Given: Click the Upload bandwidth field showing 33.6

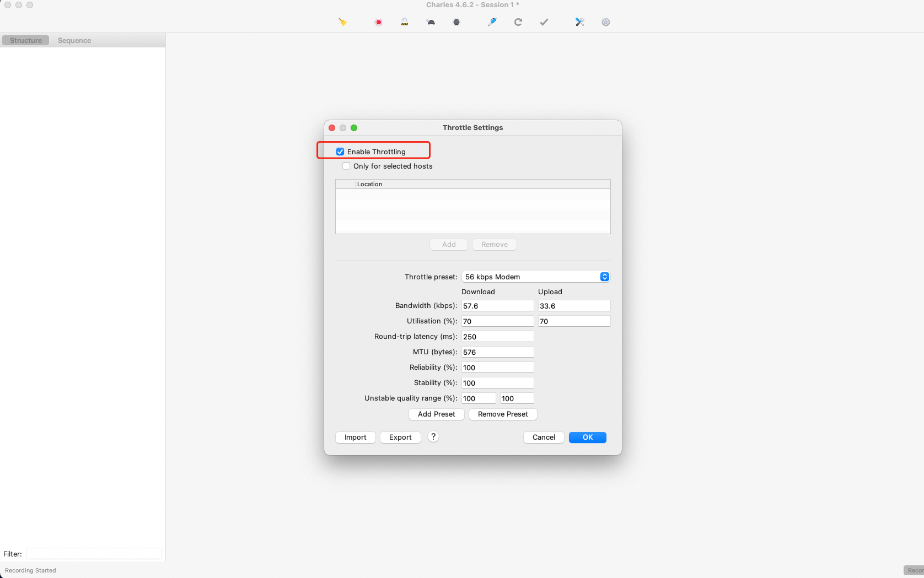Looking at the screenshot, I should pos(574,306).
